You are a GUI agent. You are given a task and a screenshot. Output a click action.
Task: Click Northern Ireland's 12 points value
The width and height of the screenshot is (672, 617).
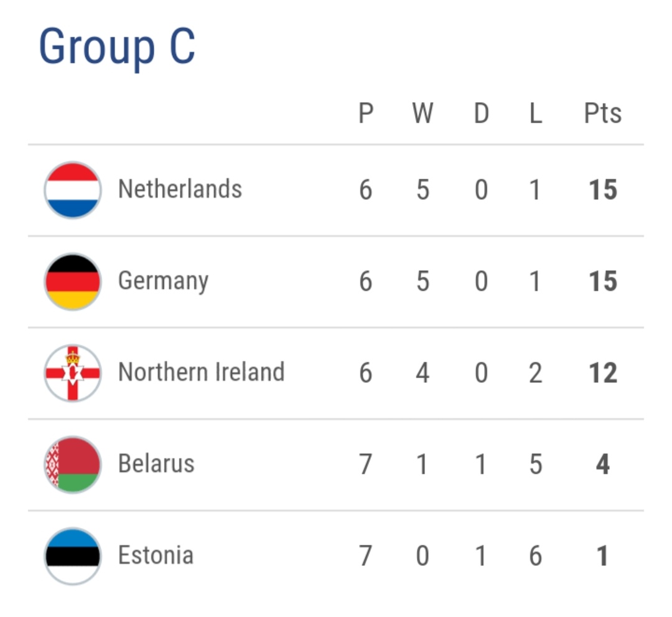click(602, 373)
